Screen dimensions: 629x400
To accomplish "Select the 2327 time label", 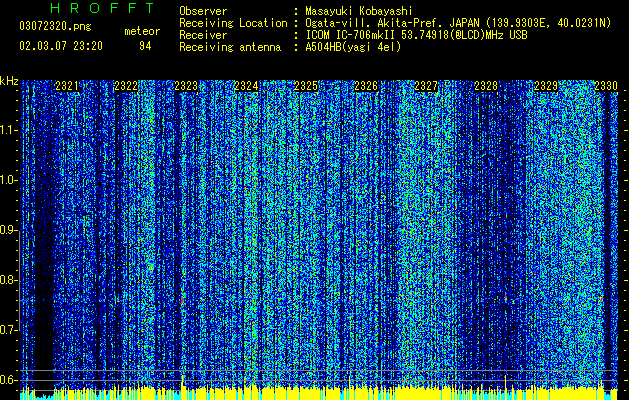I will 426,86.
